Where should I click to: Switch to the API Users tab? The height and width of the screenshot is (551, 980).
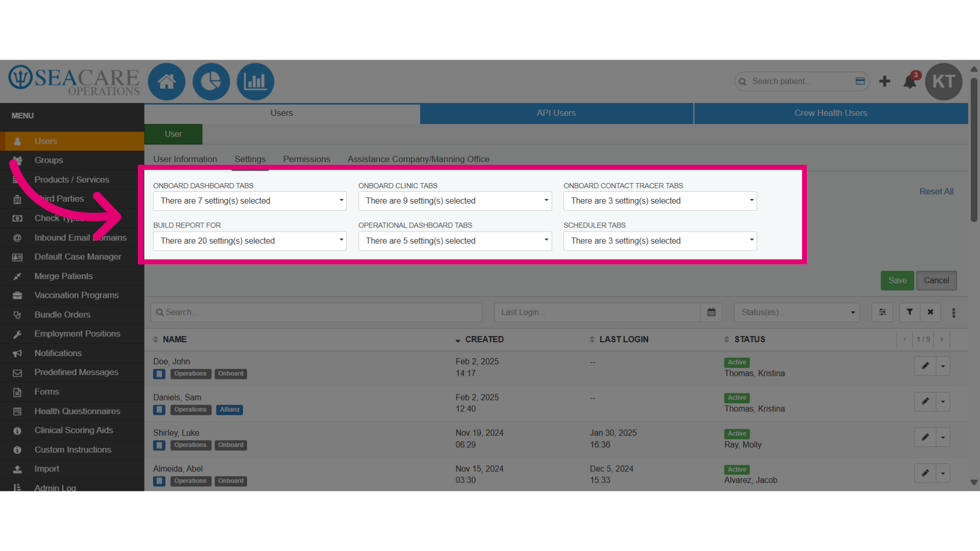(x=556, y=113)
